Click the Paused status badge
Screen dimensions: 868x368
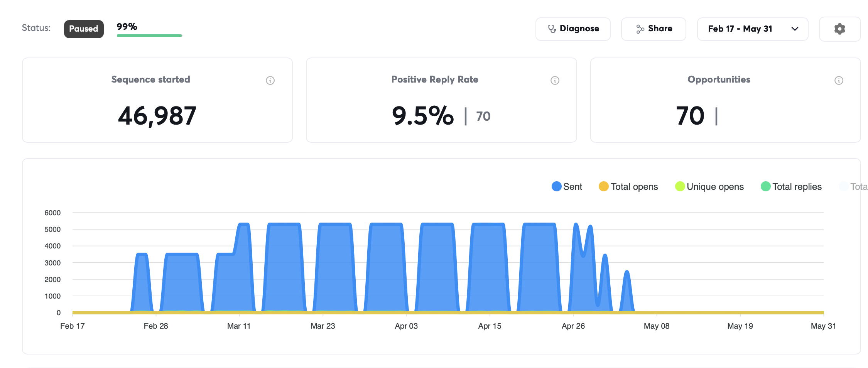click(x=84, y=29)
